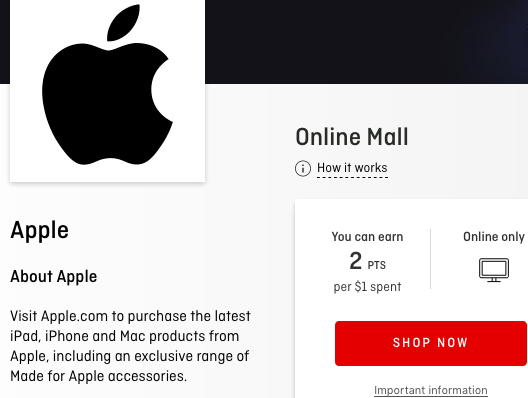Viewport: 528px width, 398px height.
Task: Click the per $1 spent text
Action: [x=367, y=287]
